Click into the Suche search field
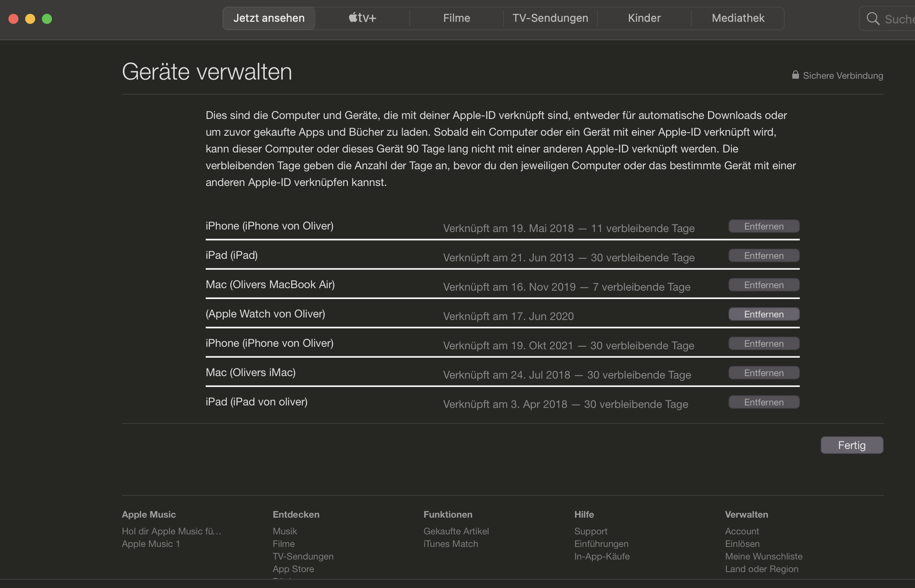This screenshot has height=588, width=915. point(899,19)
